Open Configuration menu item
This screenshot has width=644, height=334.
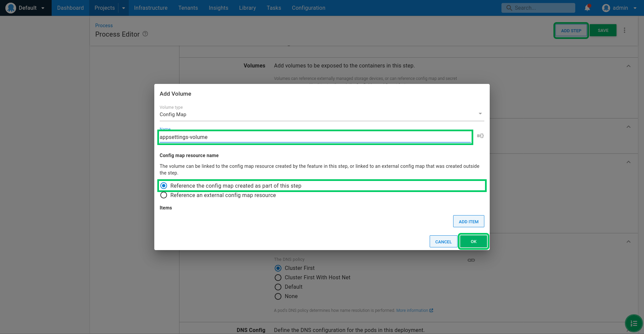tap(309, 8)
